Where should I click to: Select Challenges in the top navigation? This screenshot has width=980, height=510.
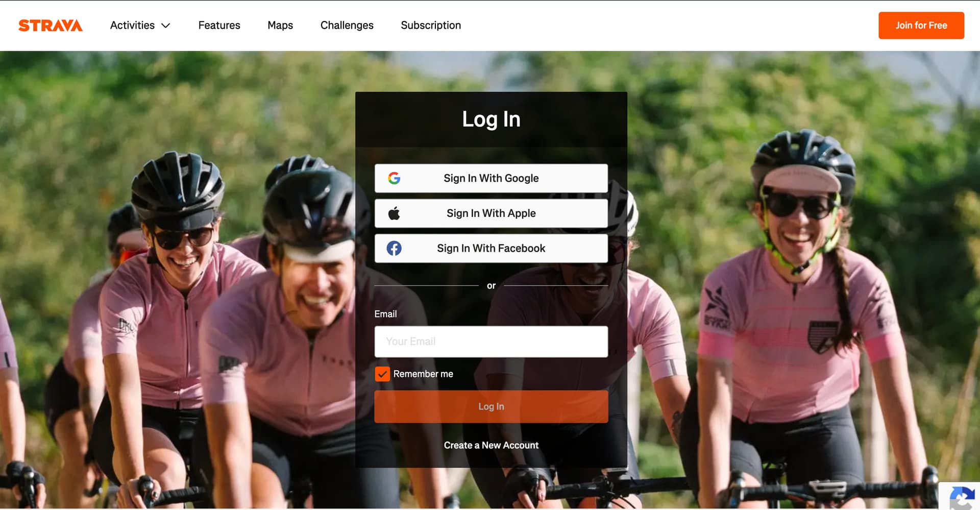pos(347,26)
